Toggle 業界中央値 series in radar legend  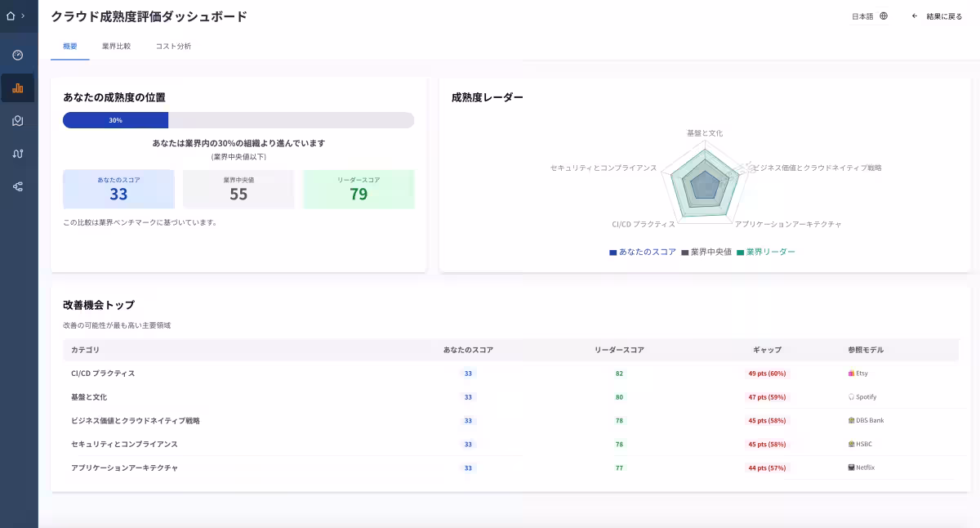point(706,253)
